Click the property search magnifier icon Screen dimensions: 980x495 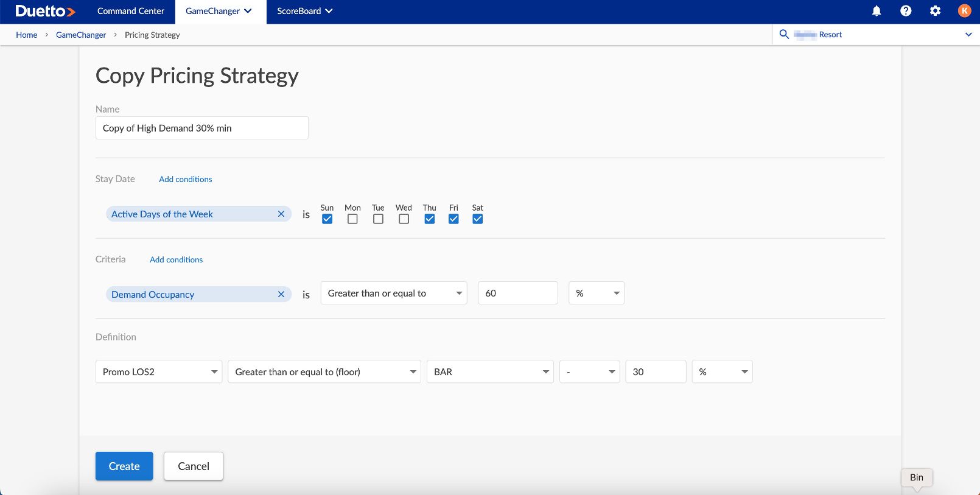(x=784, y=35)
